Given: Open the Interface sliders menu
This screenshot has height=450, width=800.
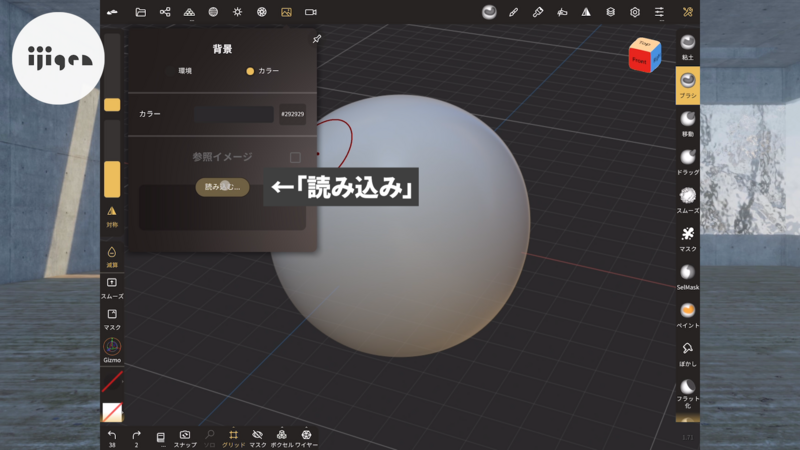Looking at the screenshot, I should point(659,12).
